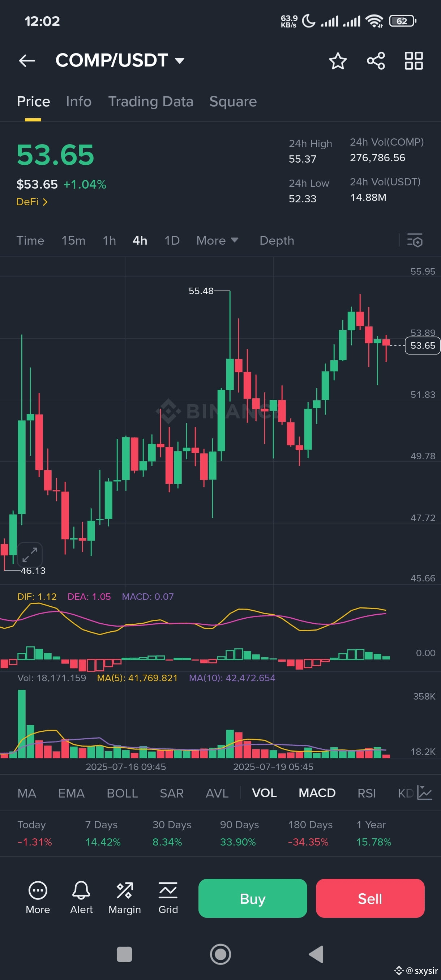Tap the 7 Days 14.42% performance cell
The image size is (441, 980).
(103, 833)
